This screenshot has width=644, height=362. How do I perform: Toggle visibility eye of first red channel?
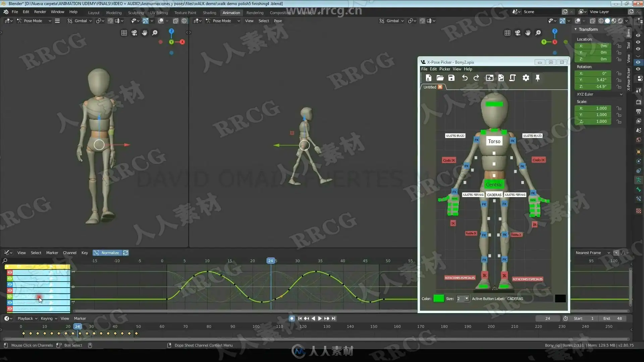tap(10, 273)
